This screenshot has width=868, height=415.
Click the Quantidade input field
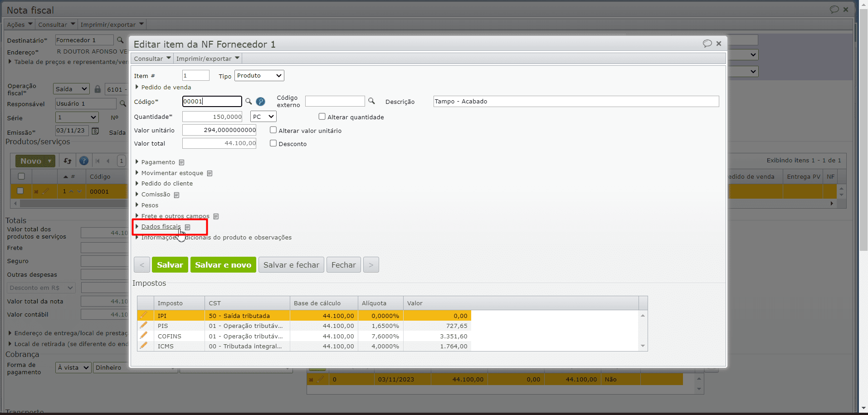(212, 117)
